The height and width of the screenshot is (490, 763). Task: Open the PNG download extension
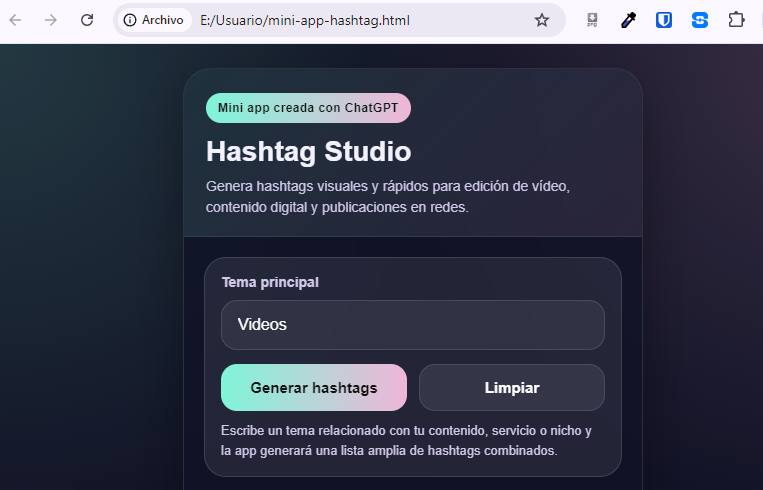point(593,20)
